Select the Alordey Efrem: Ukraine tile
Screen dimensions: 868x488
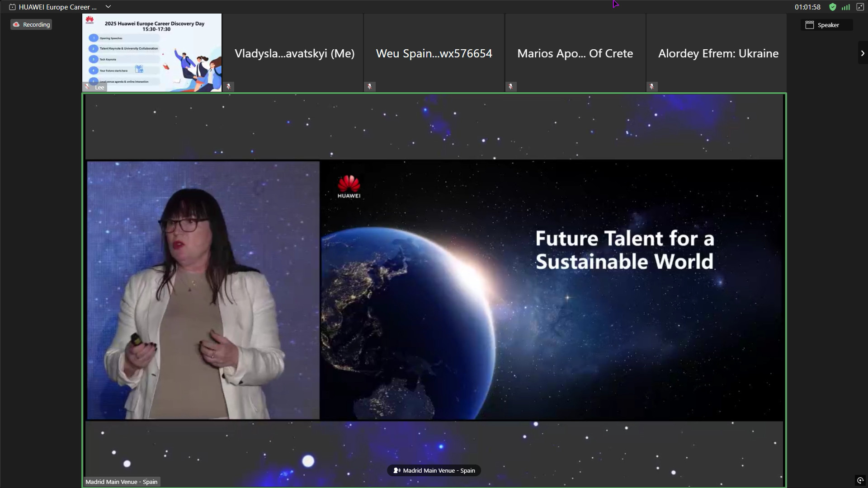point(717,53)
